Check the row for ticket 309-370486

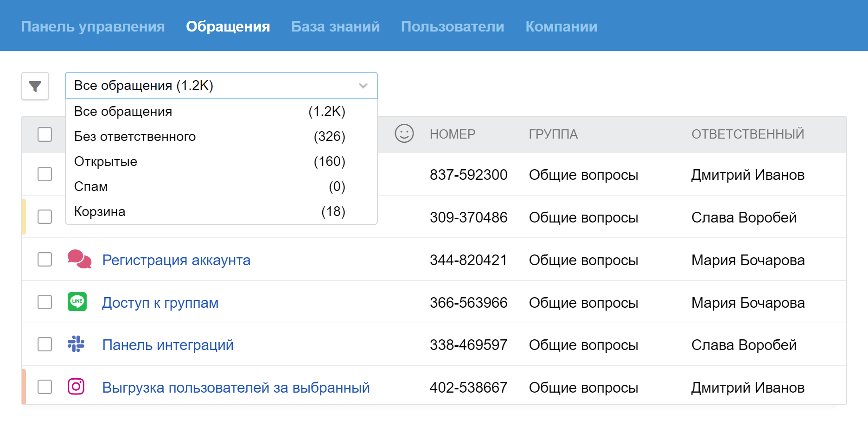coord(45,217)
